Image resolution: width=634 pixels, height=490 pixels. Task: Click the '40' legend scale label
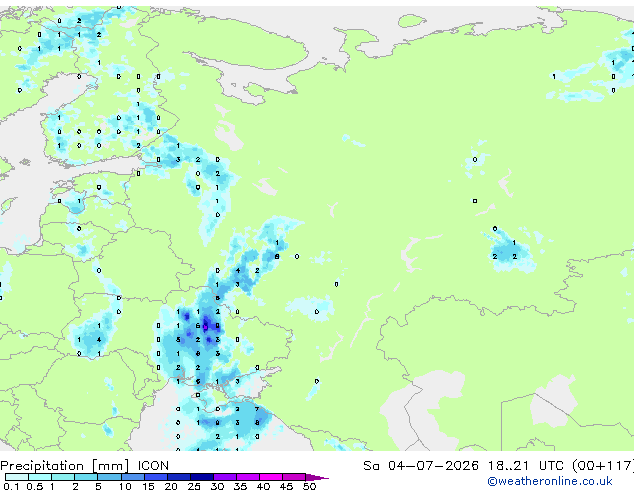tap(263, 486)
